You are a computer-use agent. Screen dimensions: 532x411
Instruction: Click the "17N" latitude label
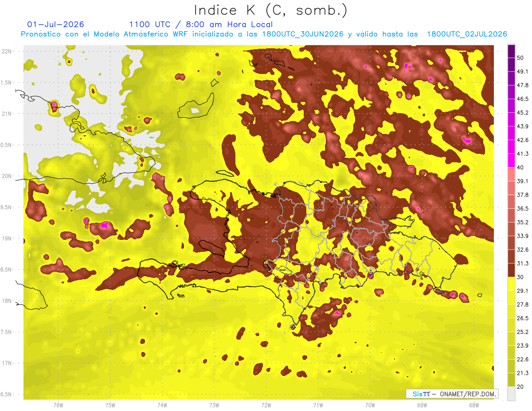pos(8,363)
